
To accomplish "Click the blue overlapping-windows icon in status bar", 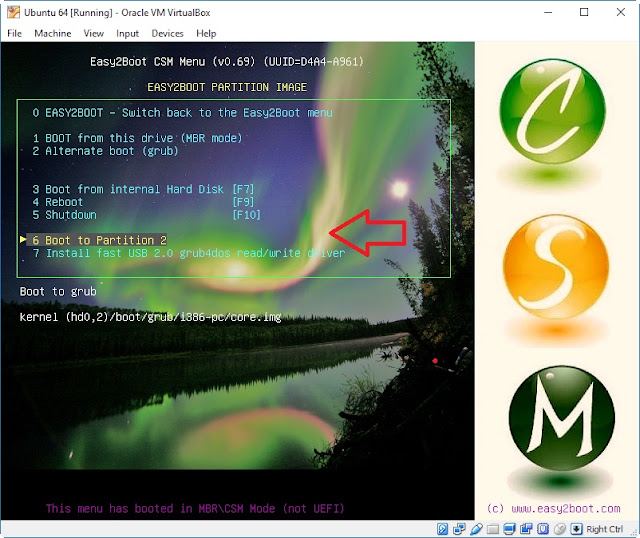I will (526, 529).
